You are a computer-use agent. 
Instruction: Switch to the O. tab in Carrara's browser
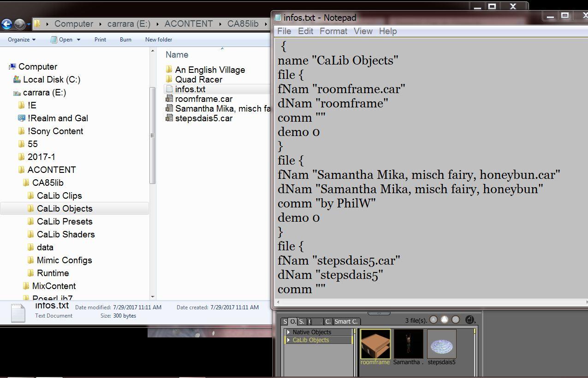pyautogui.click(x=293, y=321)
